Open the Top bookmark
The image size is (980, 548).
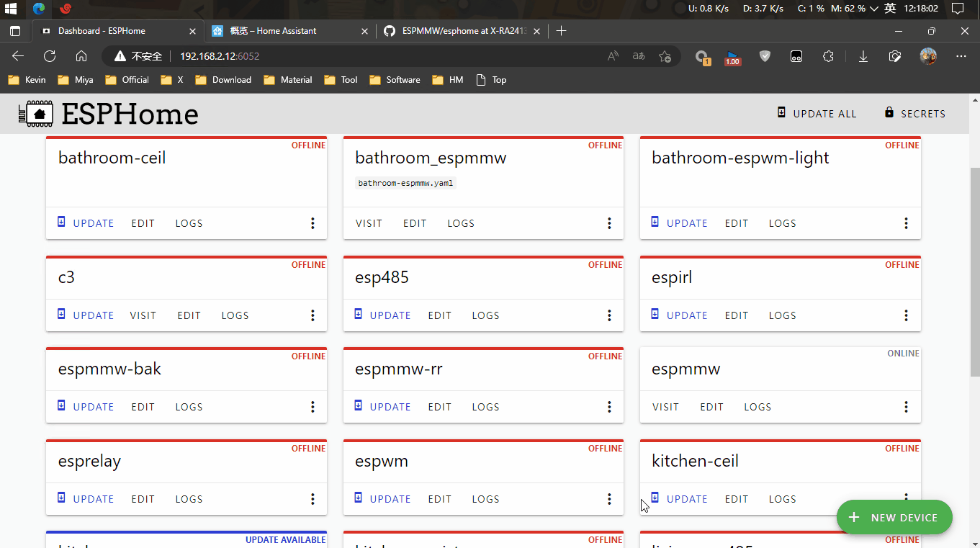click(491, 80)
